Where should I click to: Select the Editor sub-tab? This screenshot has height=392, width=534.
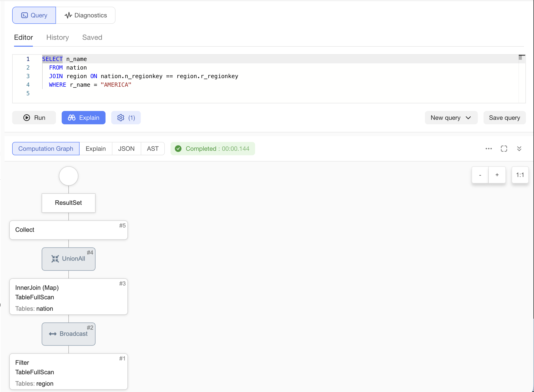point(23,37)
